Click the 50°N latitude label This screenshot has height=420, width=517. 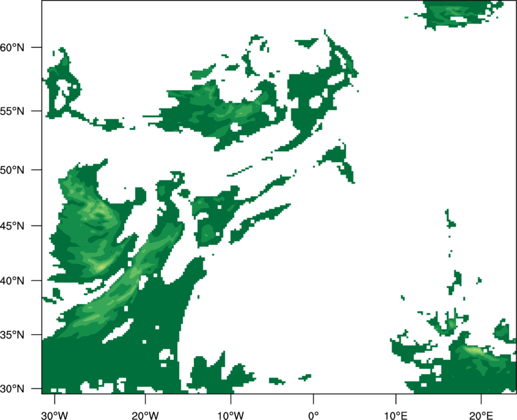12,170
